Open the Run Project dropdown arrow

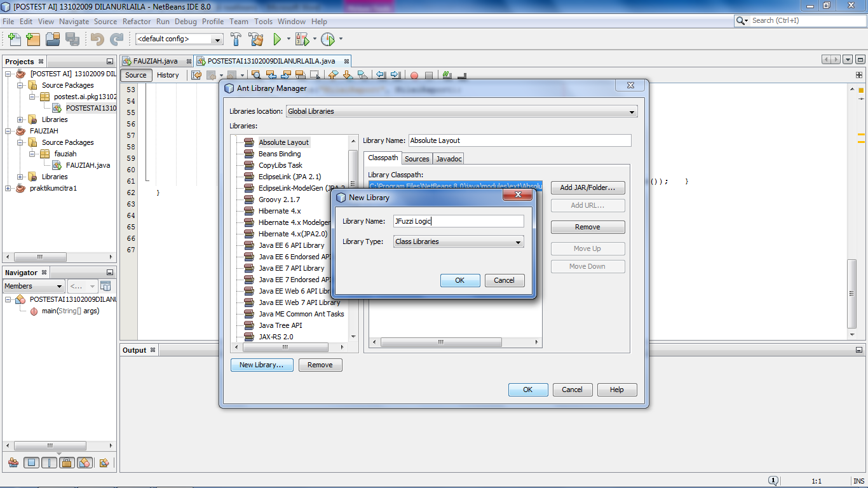[288, 39]
